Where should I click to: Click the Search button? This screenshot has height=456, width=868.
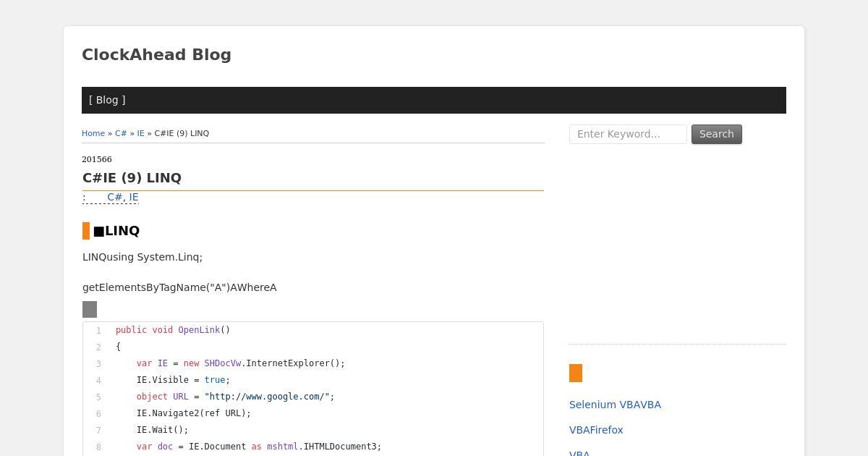[x=717, y=134]
